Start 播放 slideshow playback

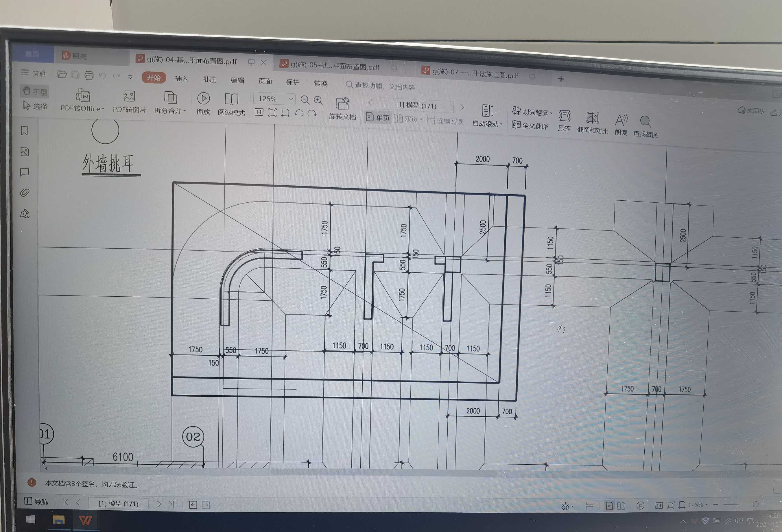coord(203,104)
